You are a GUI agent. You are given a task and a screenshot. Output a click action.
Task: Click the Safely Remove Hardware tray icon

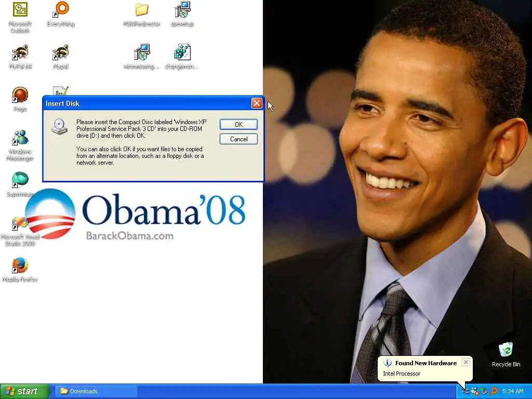tap(484, 391)
